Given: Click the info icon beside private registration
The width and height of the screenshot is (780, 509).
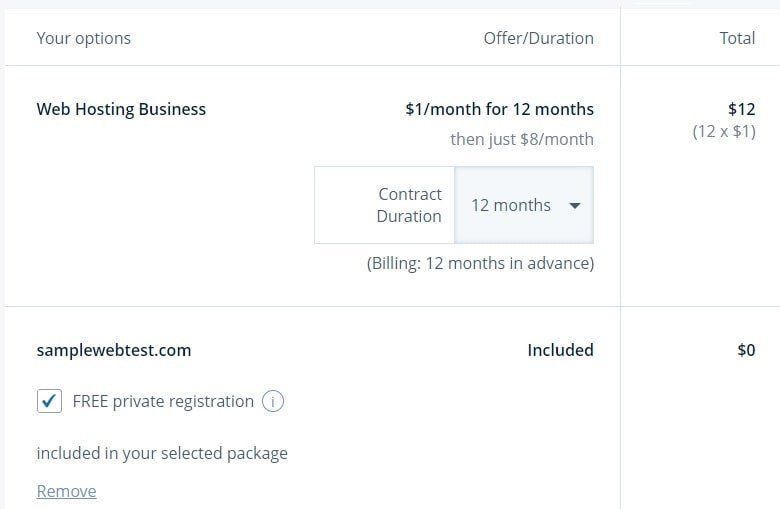Looking at the screenshot, I should [273, 401].
